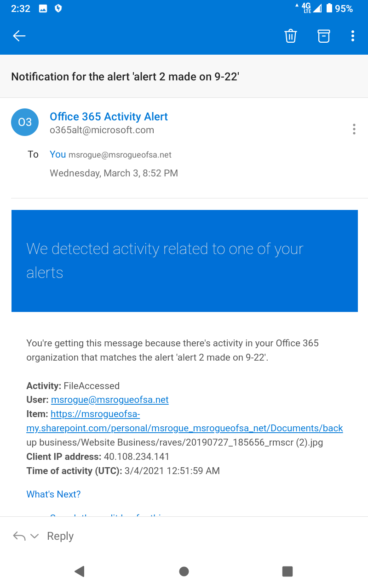
Task: Expand reply options chevron
Action: [x=34, y=536]
